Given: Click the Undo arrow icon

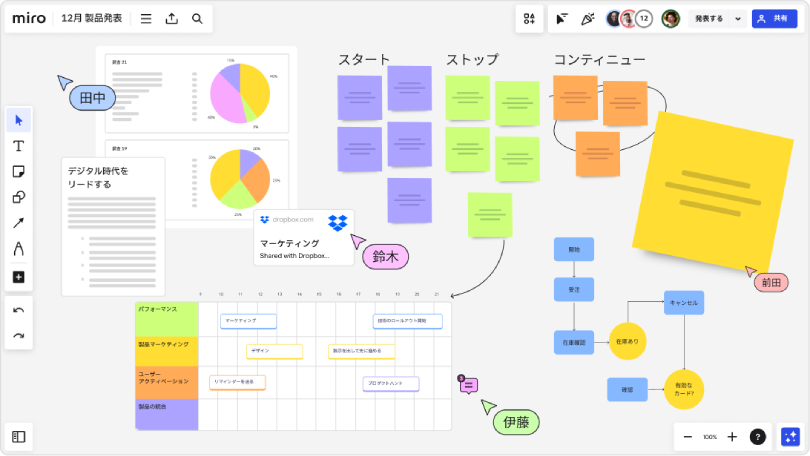Looking at the screenshot, I should coord(18,310).
